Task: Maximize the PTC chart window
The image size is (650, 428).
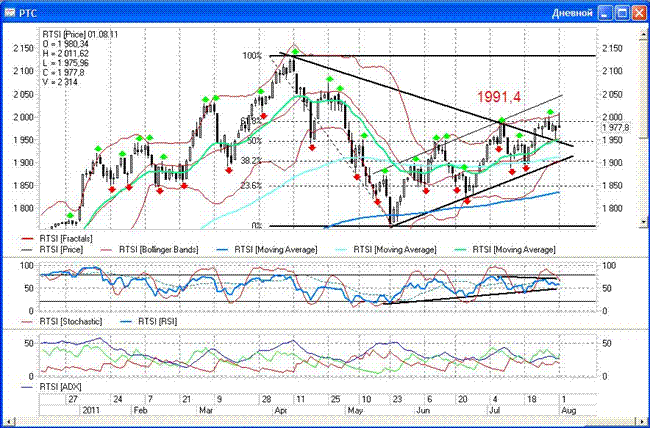Action: (x=623, y=14)
